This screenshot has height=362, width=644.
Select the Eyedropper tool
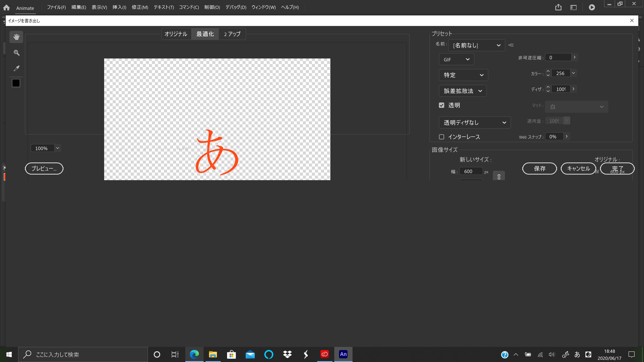16,68
